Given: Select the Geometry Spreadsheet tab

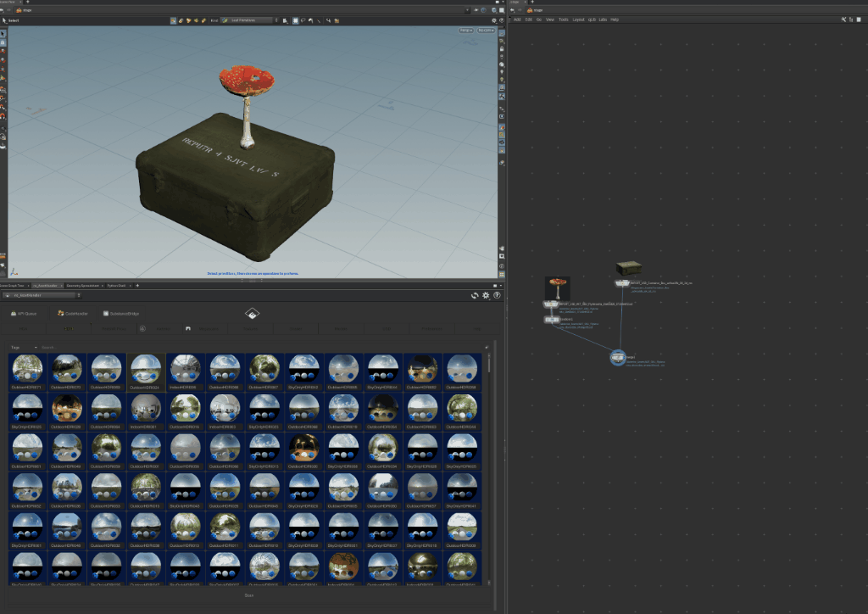Looking at the screenshot, I should (x=84, y=286).
